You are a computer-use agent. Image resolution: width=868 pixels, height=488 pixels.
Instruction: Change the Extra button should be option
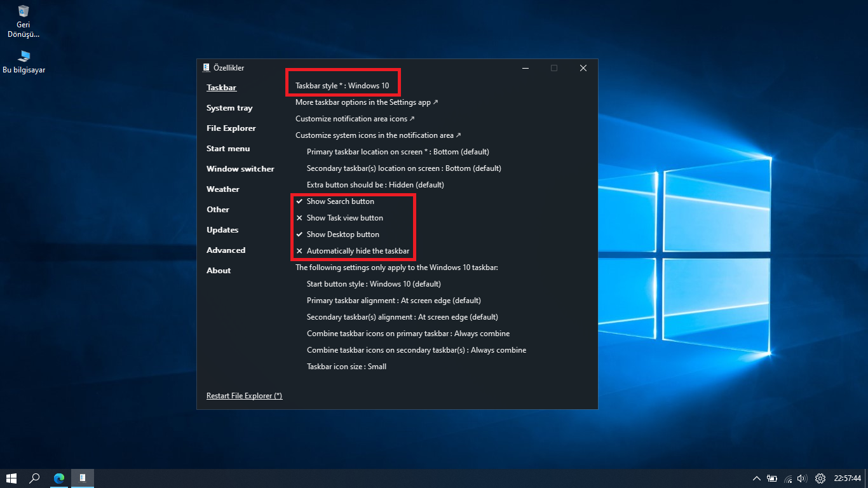click(x=376, y=185)
